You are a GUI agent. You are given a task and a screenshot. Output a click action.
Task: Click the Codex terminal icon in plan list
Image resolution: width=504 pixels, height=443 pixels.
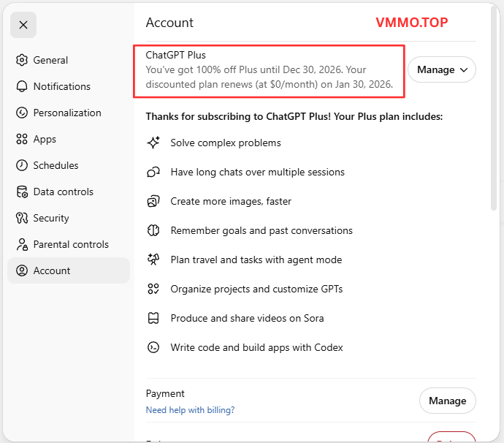point(153,347)
